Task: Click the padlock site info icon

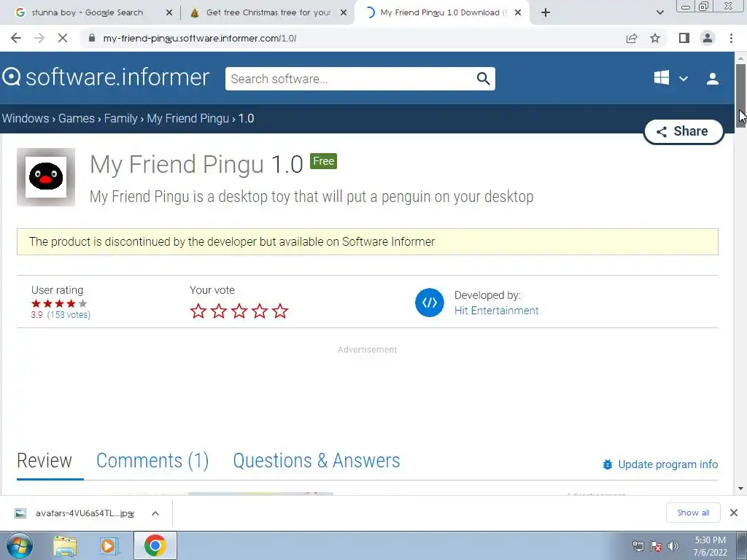Action: click(92, 38)
